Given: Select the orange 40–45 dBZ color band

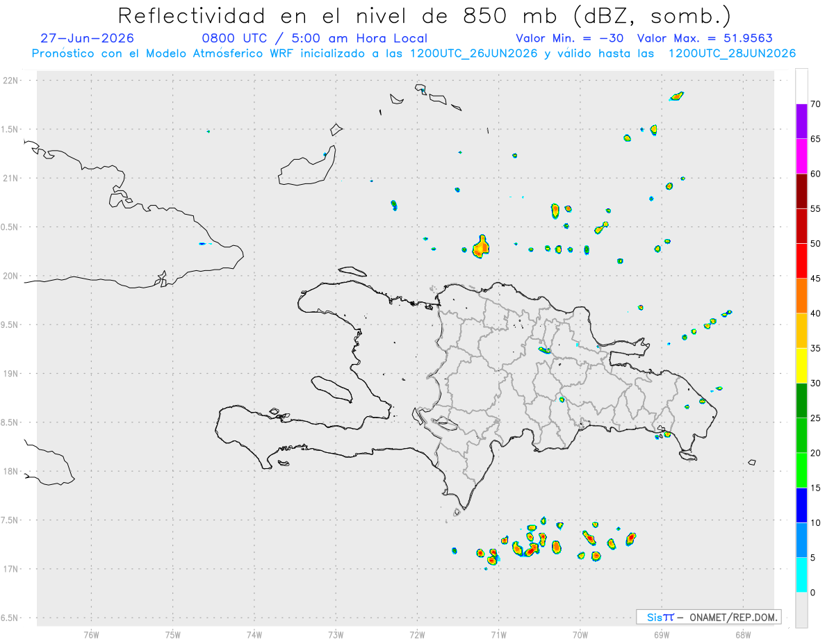Looking at the screenshot, I should point(801,296).
